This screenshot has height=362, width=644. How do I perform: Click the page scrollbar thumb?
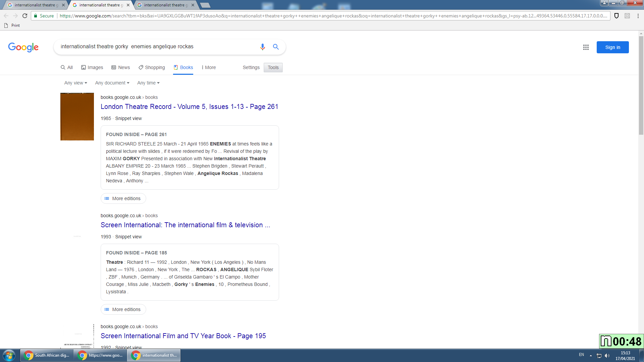(641, 85)
